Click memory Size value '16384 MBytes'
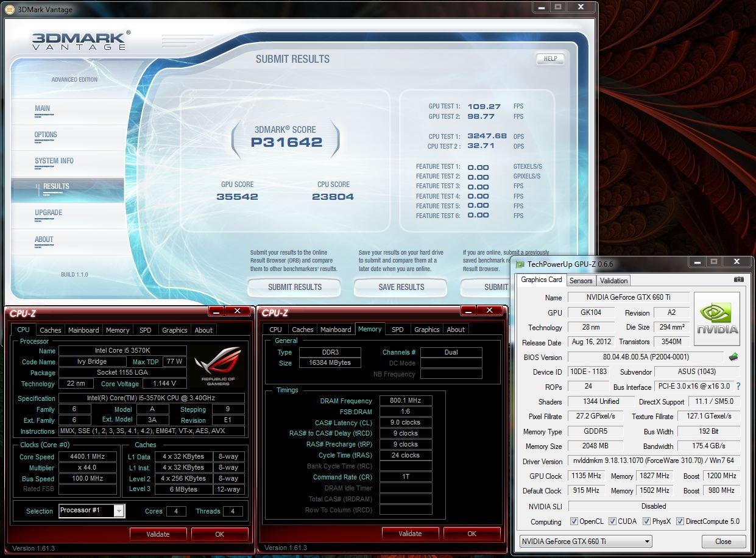Screen dimensions: 756x558 pyautogui.click(x=330, y=363)
